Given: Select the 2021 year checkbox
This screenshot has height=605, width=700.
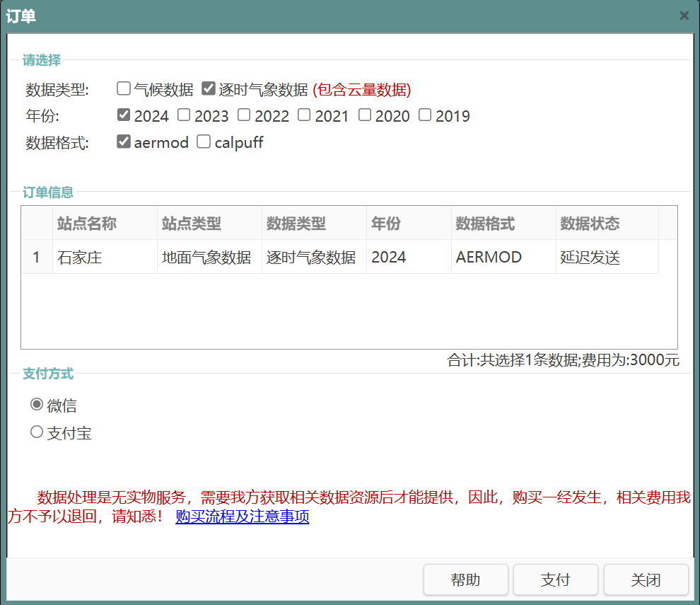Looking at the screenshot, I should coord(304,115).
